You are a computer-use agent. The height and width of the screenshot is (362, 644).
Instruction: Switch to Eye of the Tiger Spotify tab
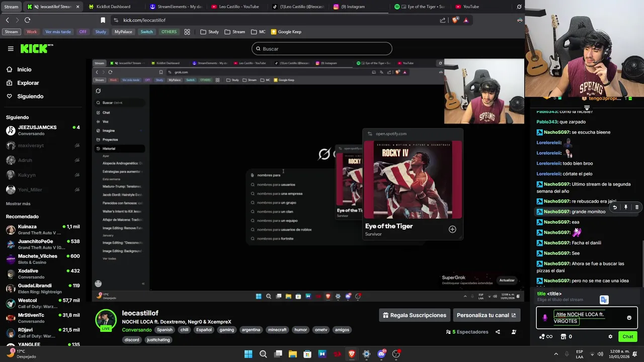(421, 7)
